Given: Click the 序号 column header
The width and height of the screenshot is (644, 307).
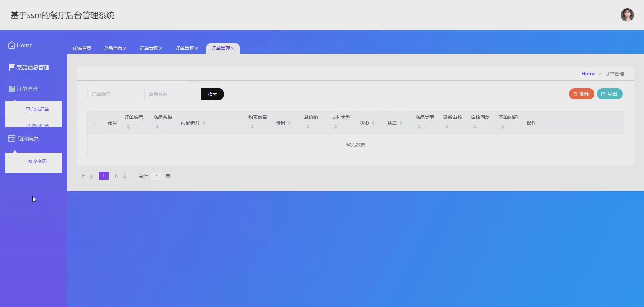Looking at the screenshot, I should pyautogui.click(x=112, y=123).
